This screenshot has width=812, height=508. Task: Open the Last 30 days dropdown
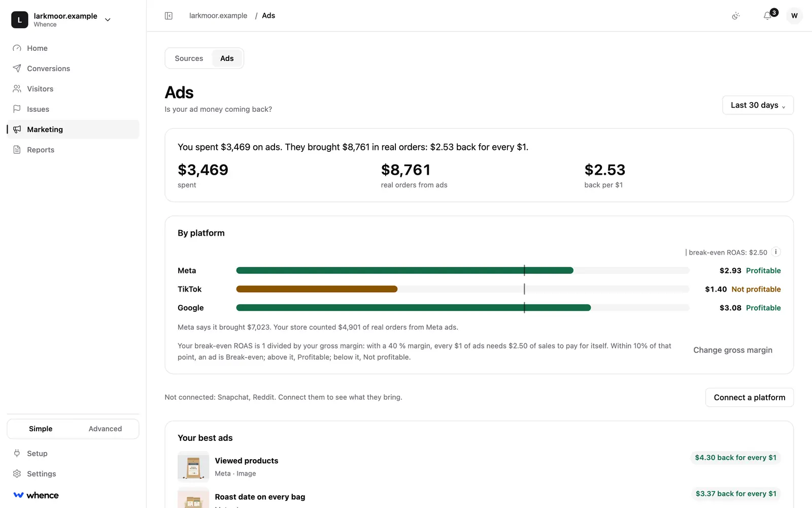(x=758, y=105)
